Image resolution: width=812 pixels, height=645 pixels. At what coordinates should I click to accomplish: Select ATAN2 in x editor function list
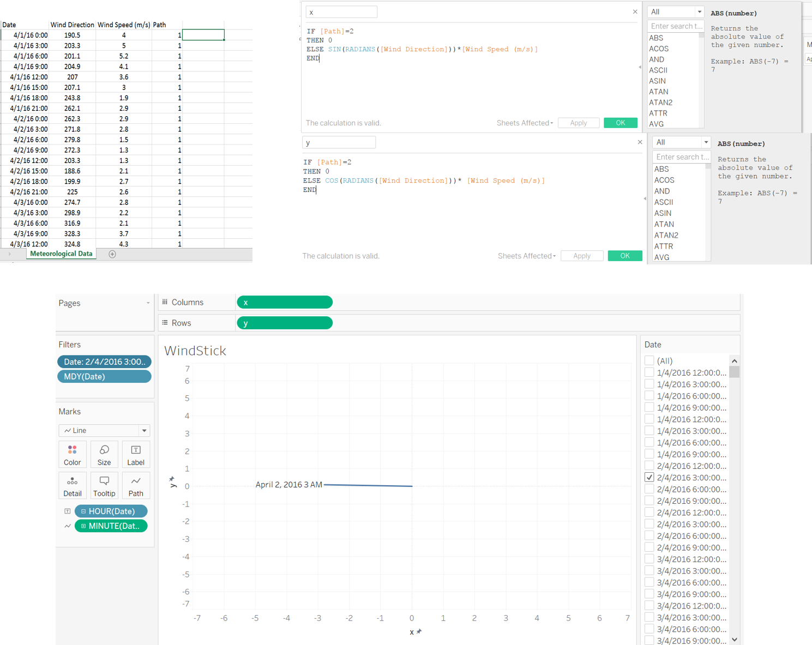[x=660, y=103]
